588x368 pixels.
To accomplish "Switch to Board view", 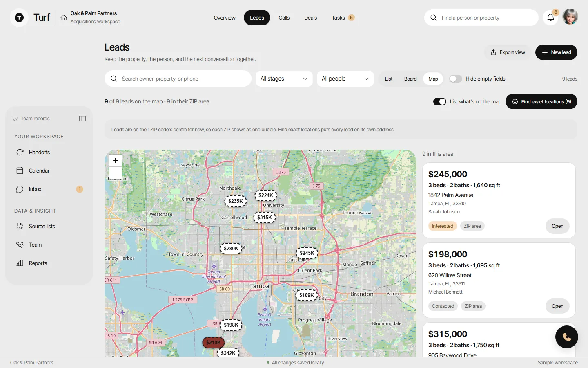I will [410, 79].
